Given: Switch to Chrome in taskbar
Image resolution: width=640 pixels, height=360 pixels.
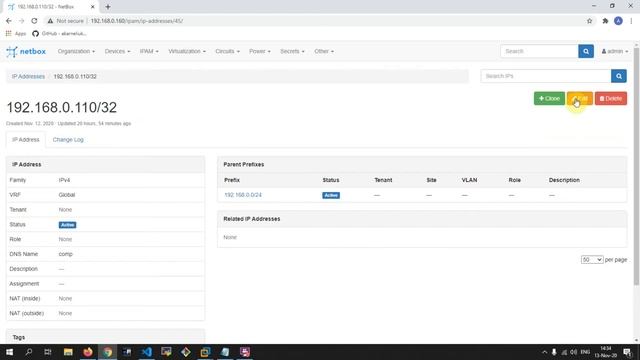Looking at the screenshot, I should pyautogui.click(x=107, y=352).
